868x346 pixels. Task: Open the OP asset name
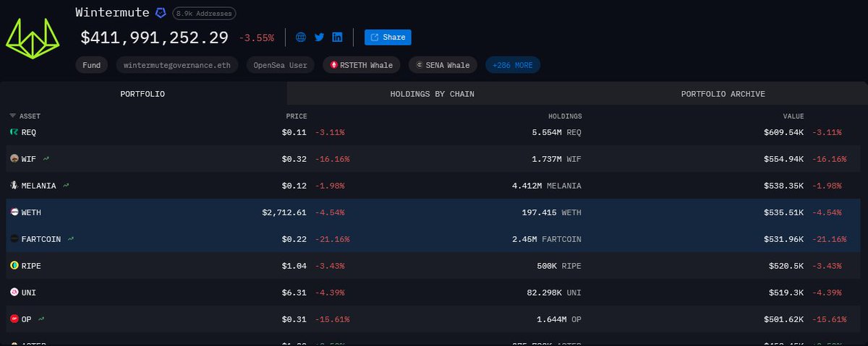click(26, 319)
